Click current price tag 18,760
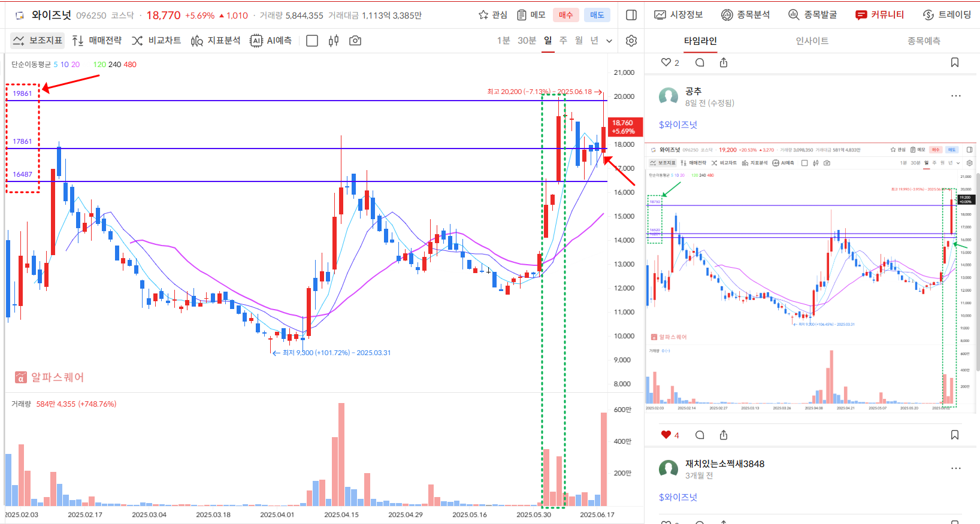This screenshot has width=980, height=524. (x=625, y=127)
